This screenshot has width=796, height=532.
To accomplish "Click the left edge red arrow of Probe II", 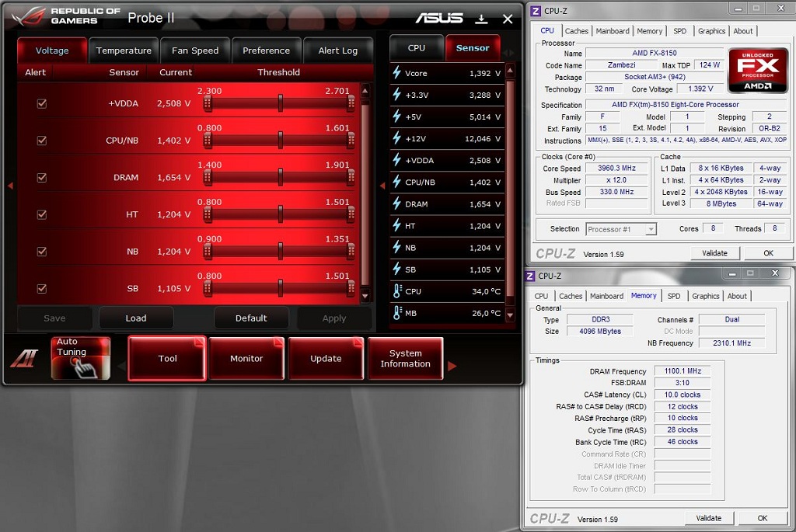I will coord(10,186).
